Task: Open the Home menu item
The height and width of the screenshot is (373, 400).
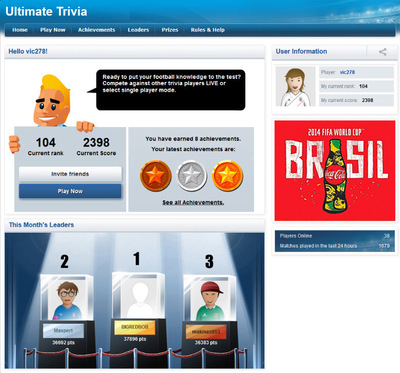Action: [x=20, y=30]
